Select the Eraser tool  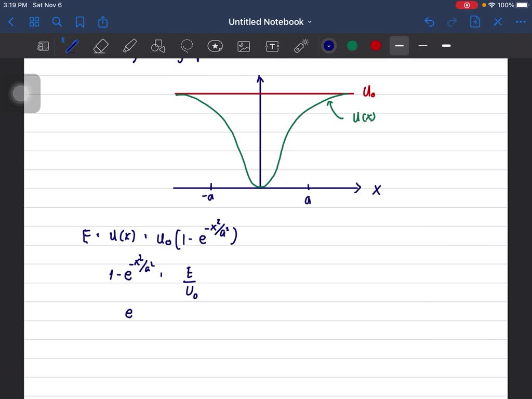pyautogui.click(x=100, y=46)
